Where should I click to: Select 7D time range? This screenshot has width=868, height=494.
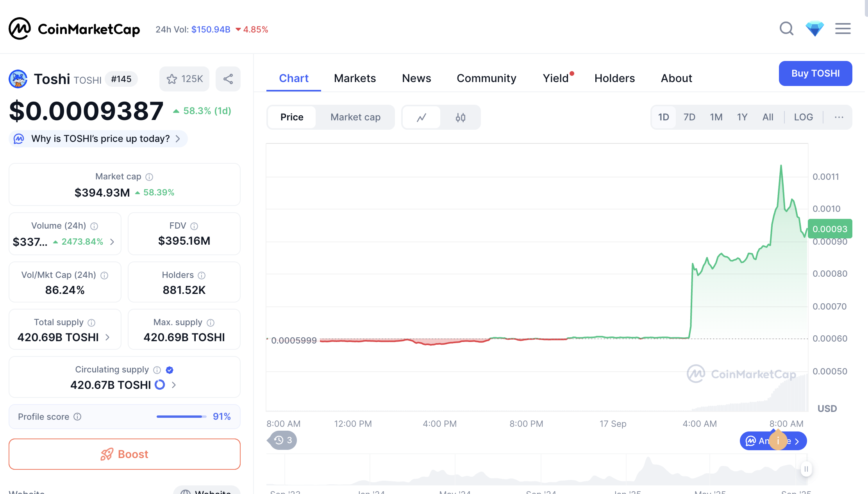[689, 117]
